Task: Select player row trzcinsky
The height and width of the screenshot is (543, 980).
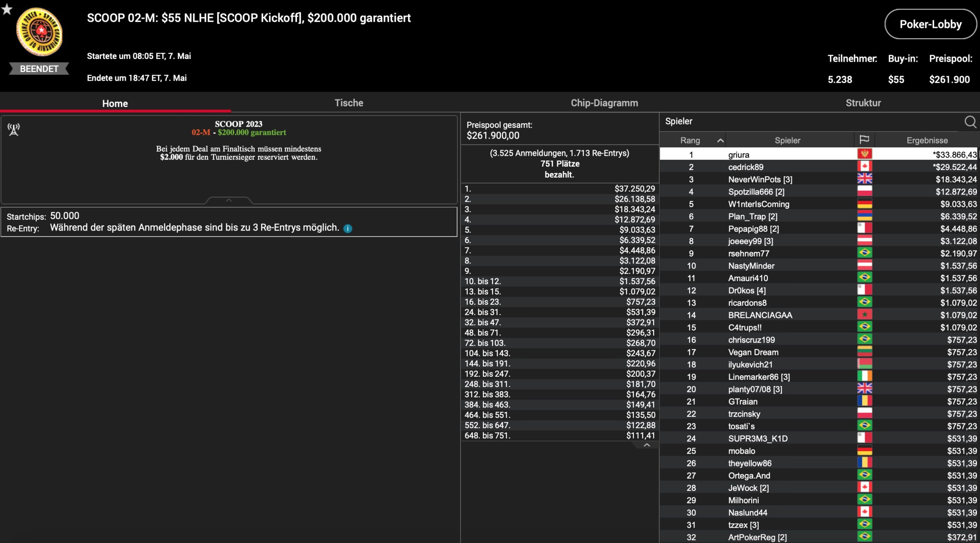Action: [818, 414]
